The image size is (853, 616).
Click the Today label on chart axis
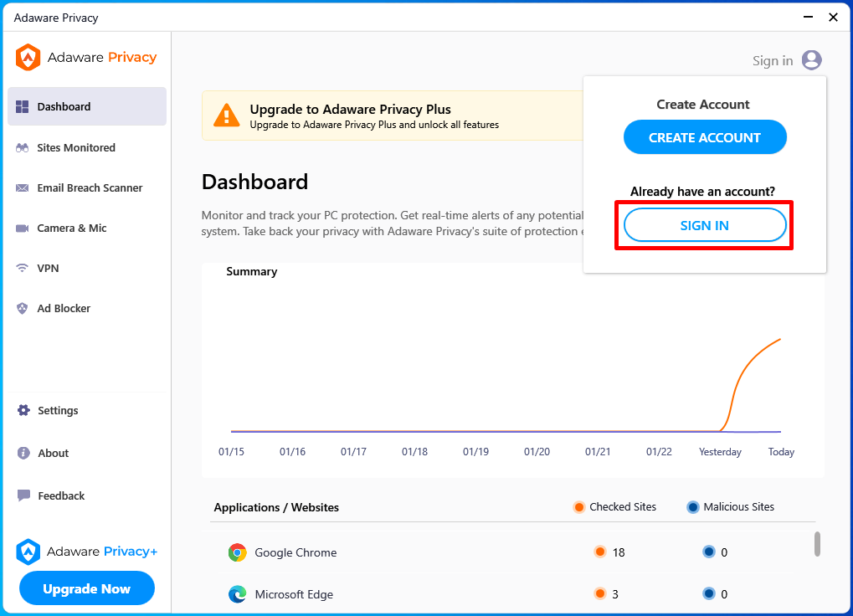781,452
